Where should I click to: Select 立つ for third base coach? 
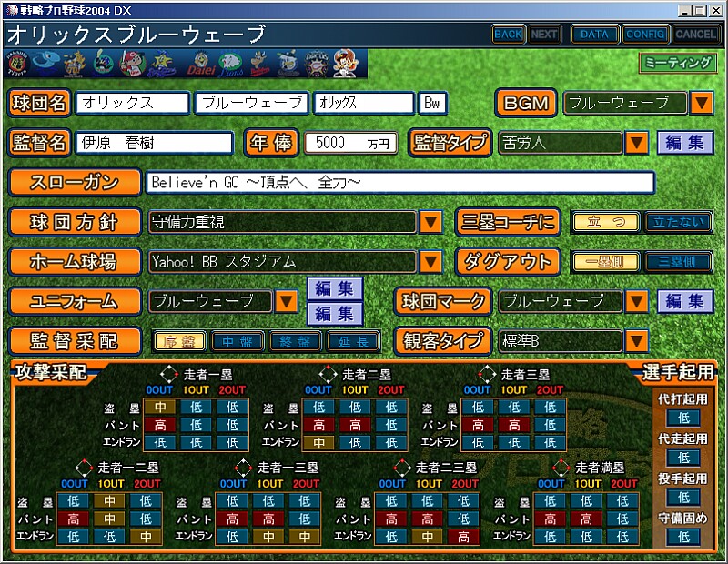[606, 222]
